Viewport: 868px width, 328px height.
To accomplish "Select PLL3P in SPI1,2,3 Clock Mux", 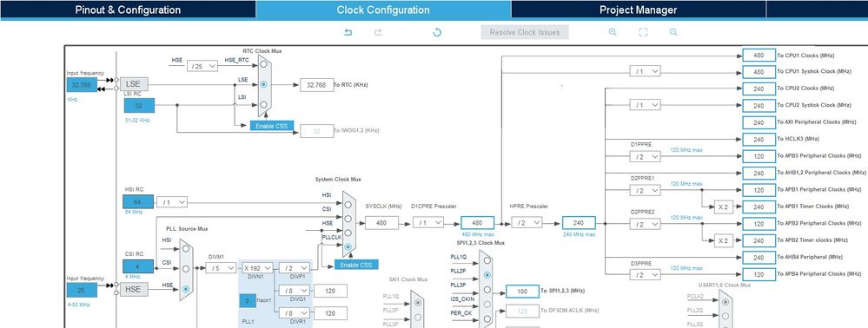I will 487,289.
